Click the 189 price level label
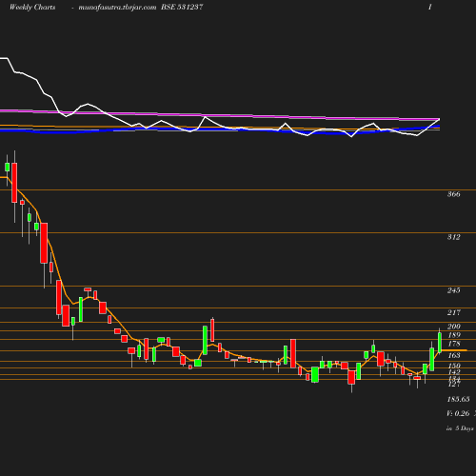476x476 pixels. (454, 335)
